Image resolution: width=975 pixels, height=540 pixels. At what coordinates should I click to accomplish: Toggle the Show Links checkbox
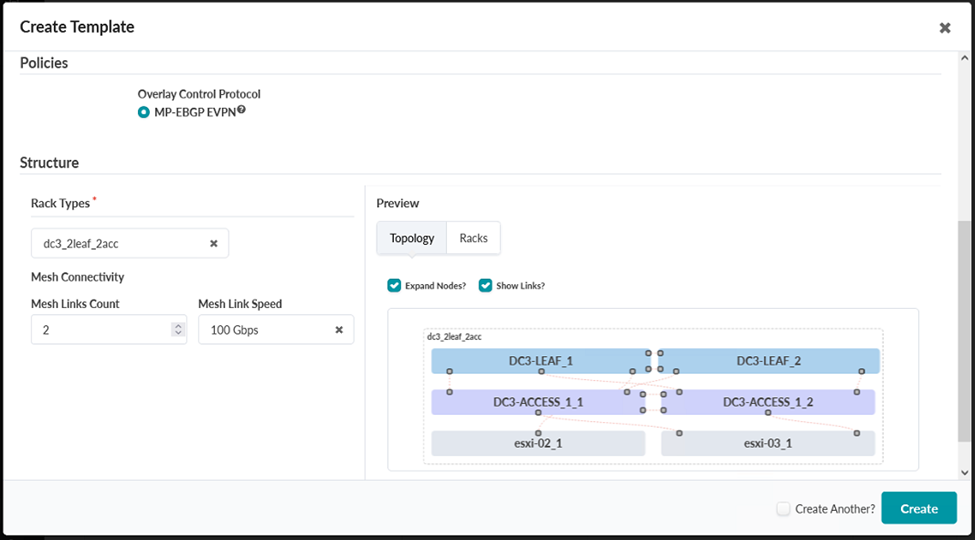pos(486,286)
